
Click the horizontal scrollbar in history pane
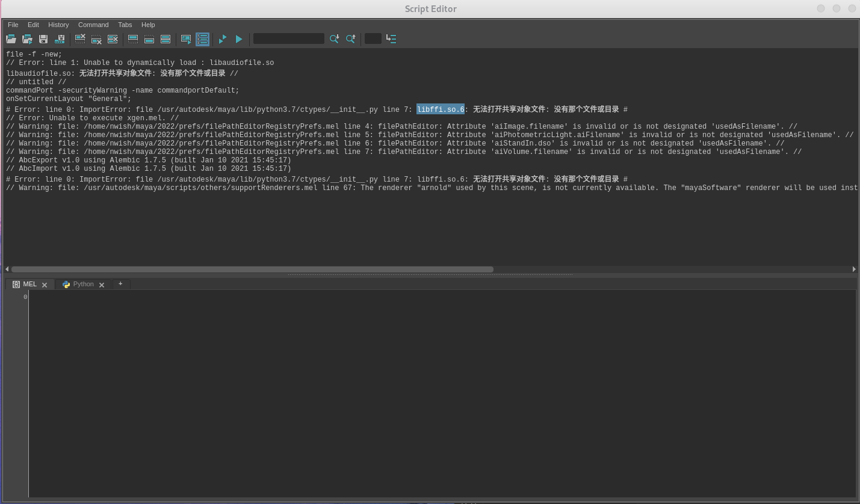coord(252,269)
